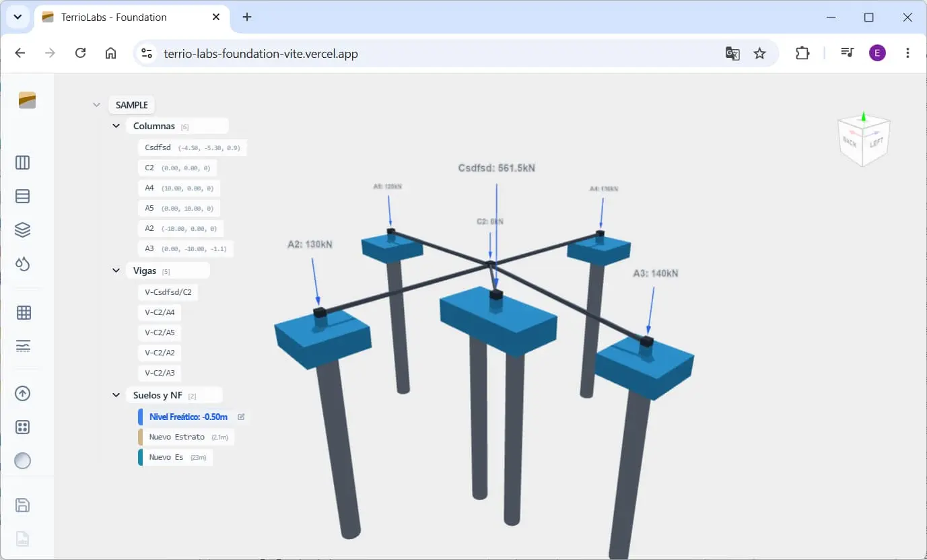
Task: Click the Csdfsd: 561.5kN load label
Action: pyautogui.click(x=496, y=168)
